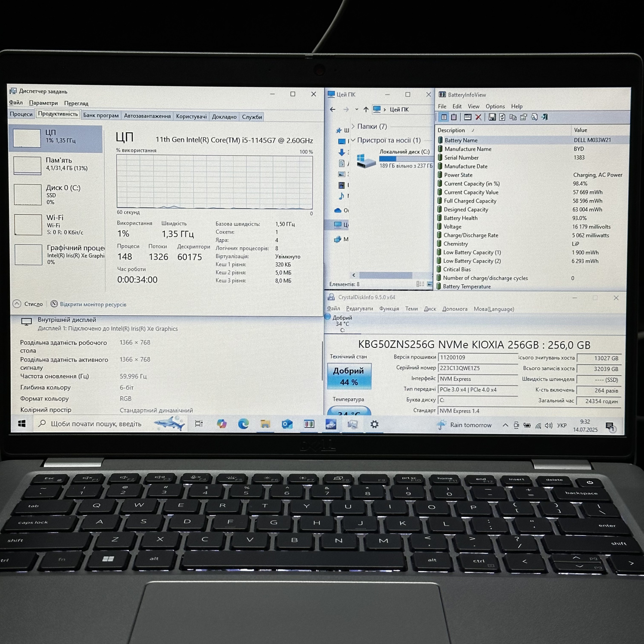The image size is (644, 644).
Task: Toggle the report view icon in BatteryInfoView
Action: click(x=444, y=117)
